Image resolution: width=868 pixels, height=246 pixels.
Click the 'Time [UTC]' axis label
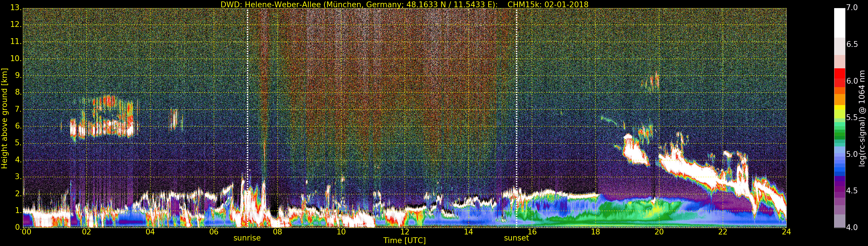click(404, 241)
